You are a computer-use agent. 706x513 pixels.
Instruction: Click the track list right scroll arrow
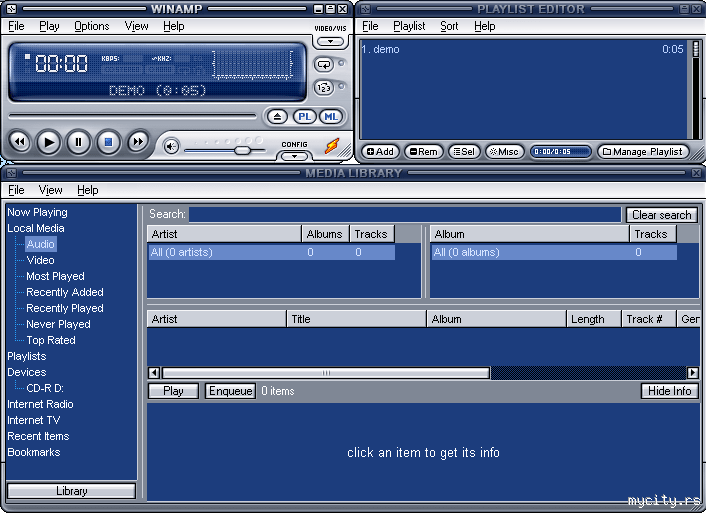(x=692, y=373)
